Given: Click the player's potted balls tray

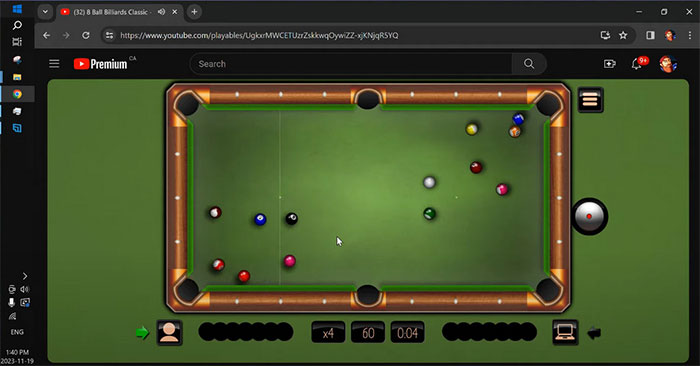Looking at the screenshot, I should [246, 332].
